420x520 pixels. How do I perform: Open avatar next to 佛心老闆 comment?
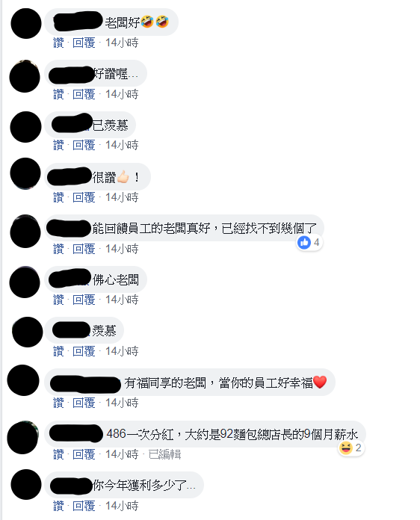tap(25, 282)
